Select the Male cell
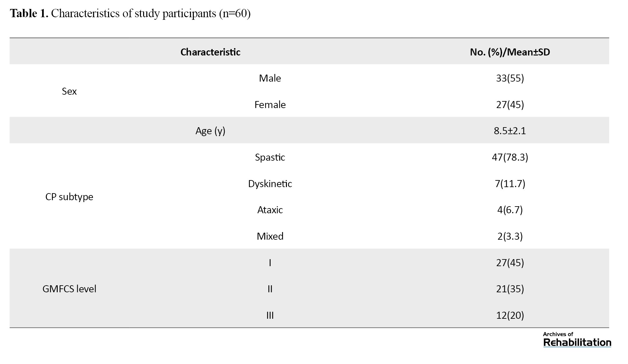This screenshot has width=628, height=364. coord(270,78)
